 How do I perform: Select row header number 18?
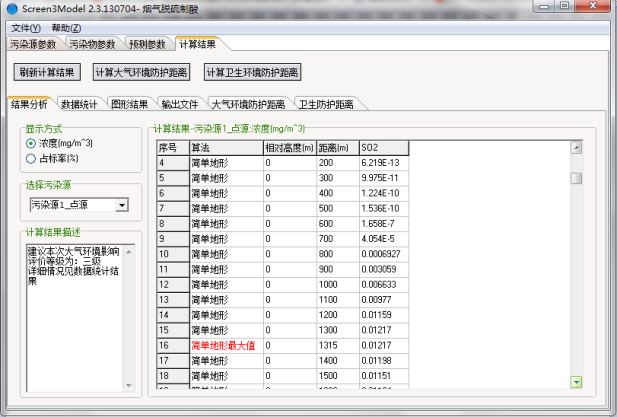tap(173, 376)
